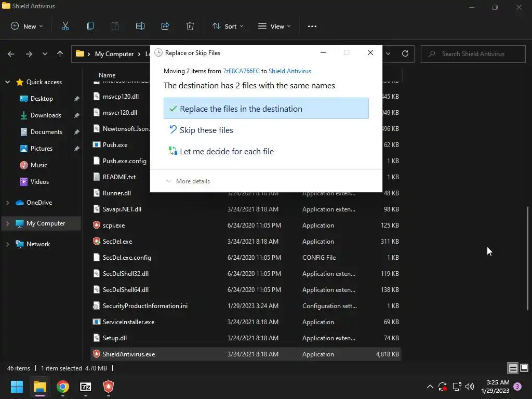
Task: Click the Push.exe file icon
Action: point(97,144)
